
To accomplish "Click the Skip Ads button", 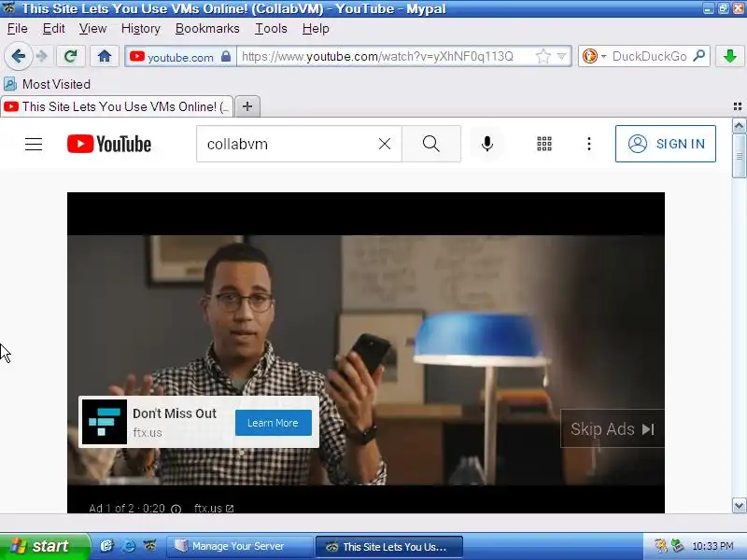I will point(613,429).
